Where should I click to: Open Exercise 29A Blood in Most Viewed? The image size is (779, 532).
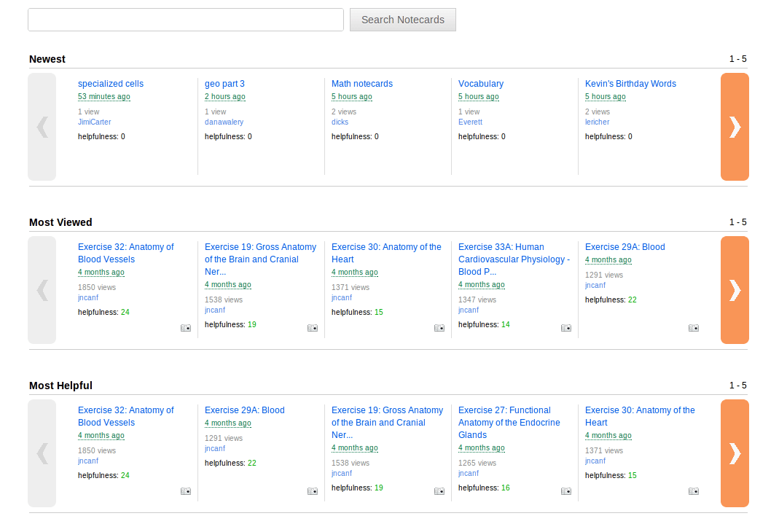pyautogui.click(x=625, y=247)
